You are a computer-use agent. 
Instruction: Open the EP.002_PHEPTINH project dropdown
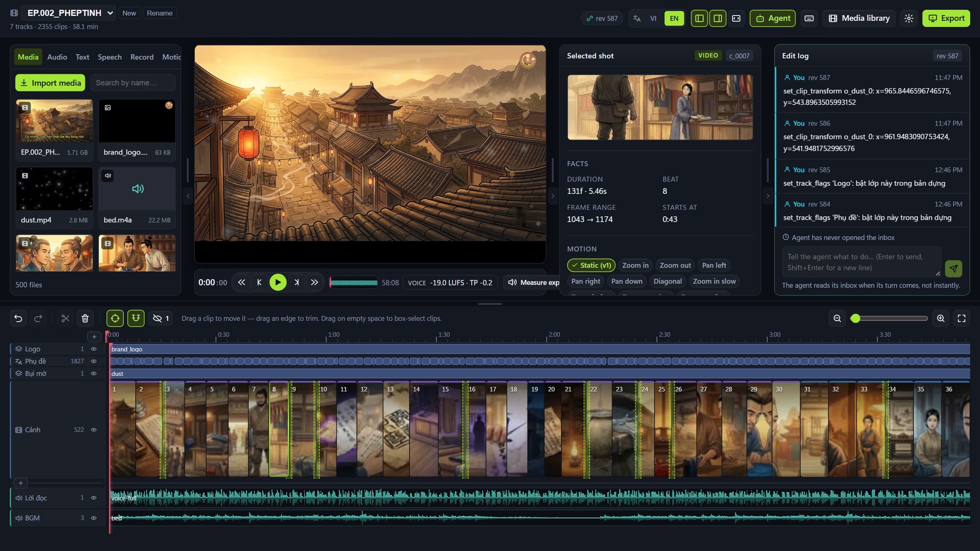68,13
